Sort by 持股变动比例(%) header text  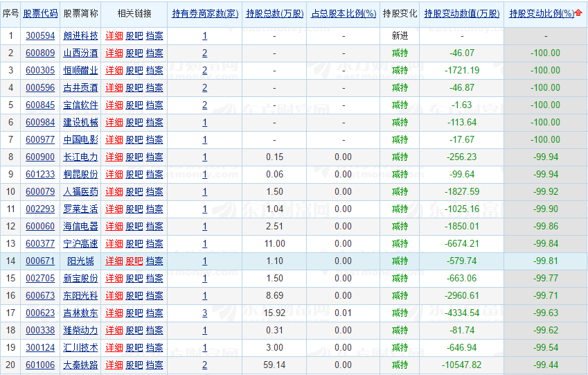pos(542,13)
